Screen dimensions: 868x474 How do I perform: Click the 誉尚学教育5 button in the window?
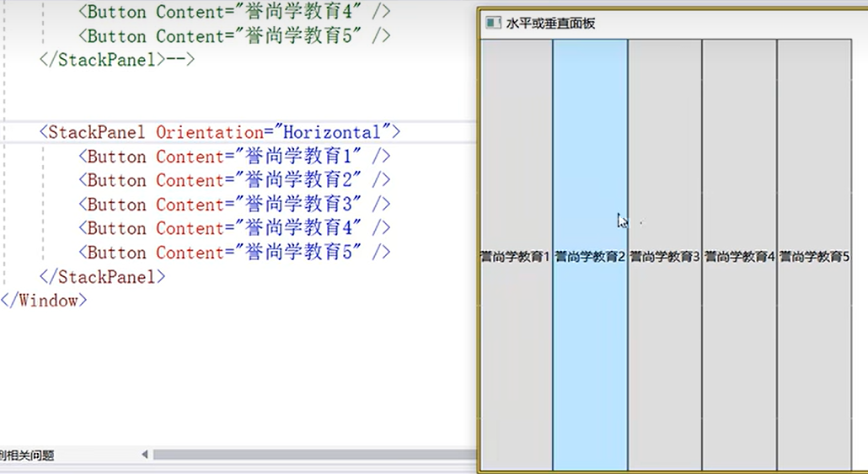coord(814,254)
